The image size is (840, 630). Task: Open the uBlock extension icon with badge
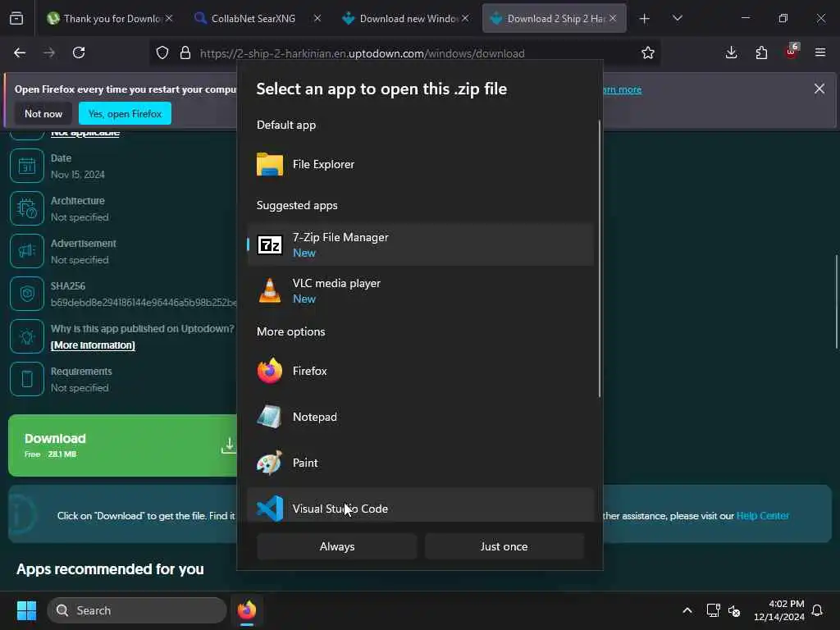(792, 52)
